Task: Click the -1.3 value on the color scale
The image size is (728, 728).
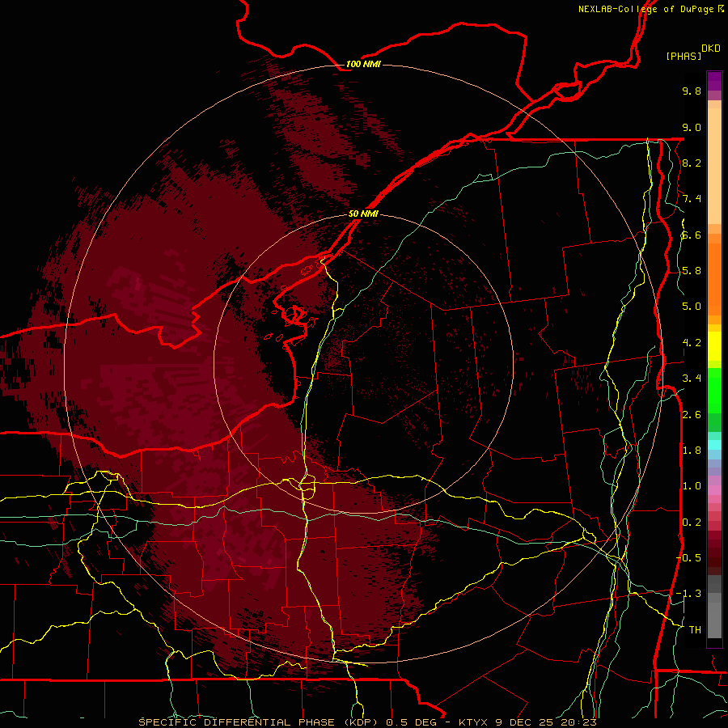Action: click(x=688, y=594)
